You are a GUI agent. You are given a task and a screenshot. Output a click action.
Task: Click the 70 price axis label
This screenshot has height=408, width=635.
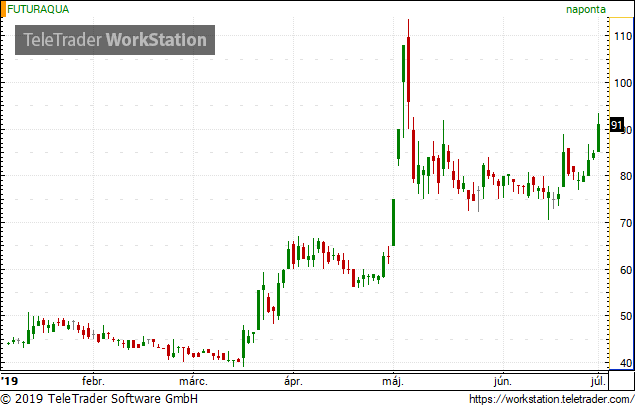pos(626,223)
